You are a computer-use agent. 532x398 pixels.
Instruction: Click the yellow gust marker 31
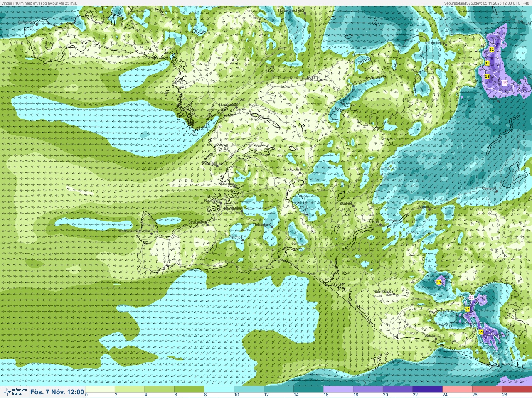(x=487, y=63)
